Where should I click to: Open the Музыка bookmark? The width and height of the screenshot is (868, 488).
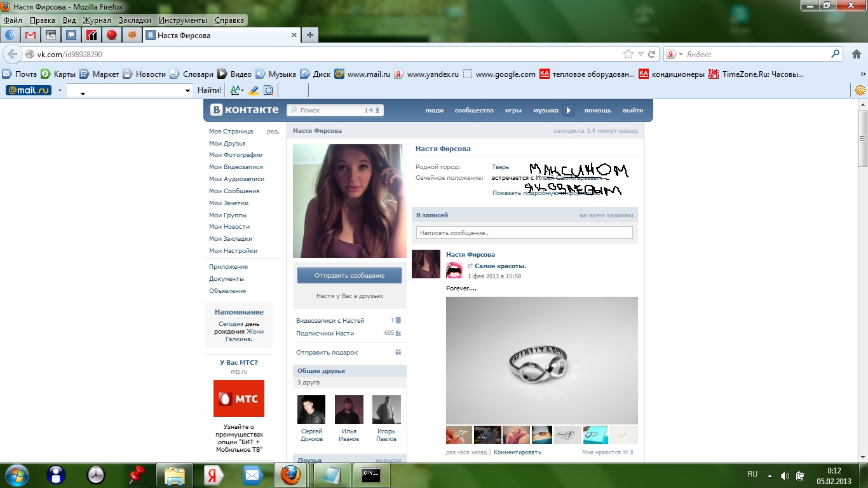(x=276, y=74)
